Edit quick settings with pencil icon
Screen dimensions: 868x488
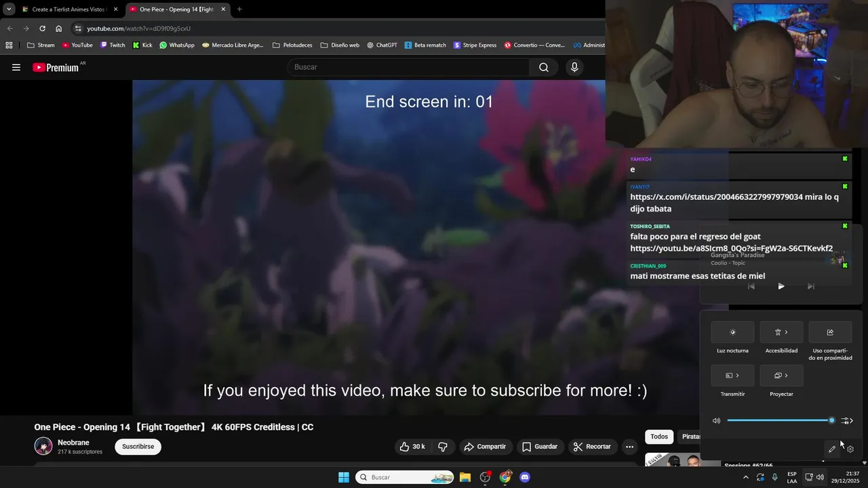click(x=832, y=449)
